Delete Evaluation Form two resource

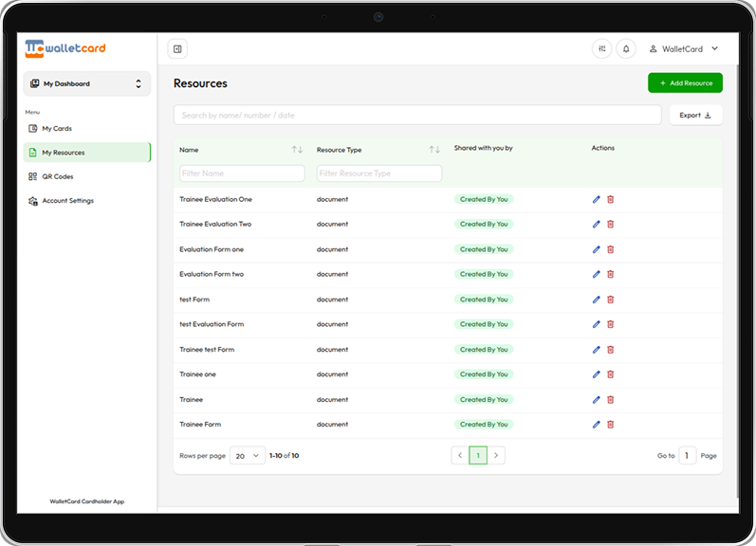610,274
